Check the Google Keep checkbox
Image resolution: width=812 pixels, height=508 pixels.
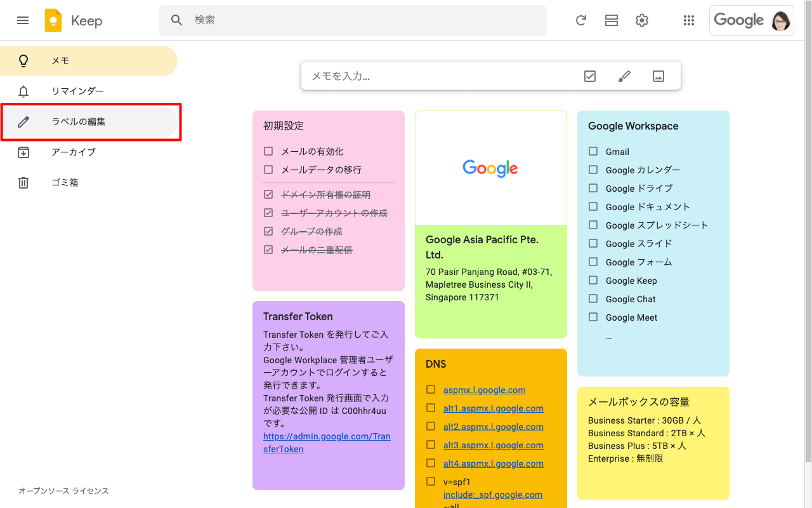pyautogui.click(x=593, y=280)
